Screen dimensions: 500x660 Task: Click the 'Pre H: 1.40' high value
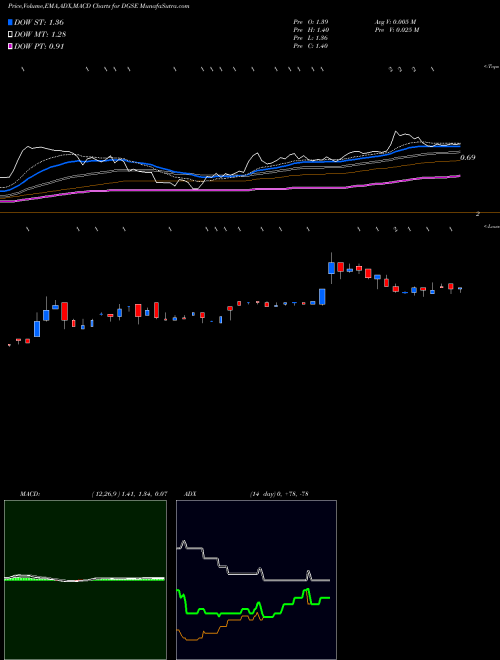(x=311, y=30)
